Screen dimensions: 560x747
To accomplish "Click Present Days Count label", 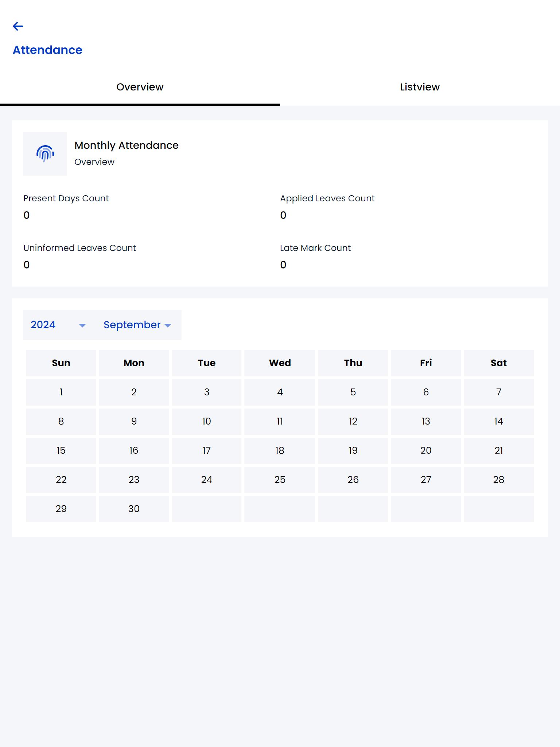I will coord(66,198).
